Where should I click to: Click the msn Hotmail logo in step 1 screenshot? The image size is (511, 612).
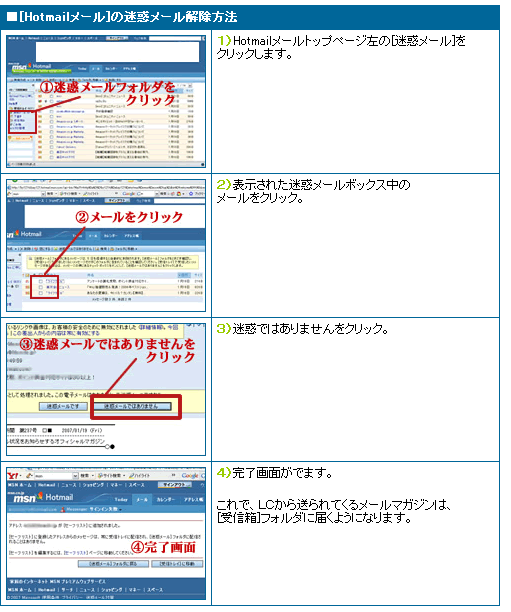coord(31,67)
